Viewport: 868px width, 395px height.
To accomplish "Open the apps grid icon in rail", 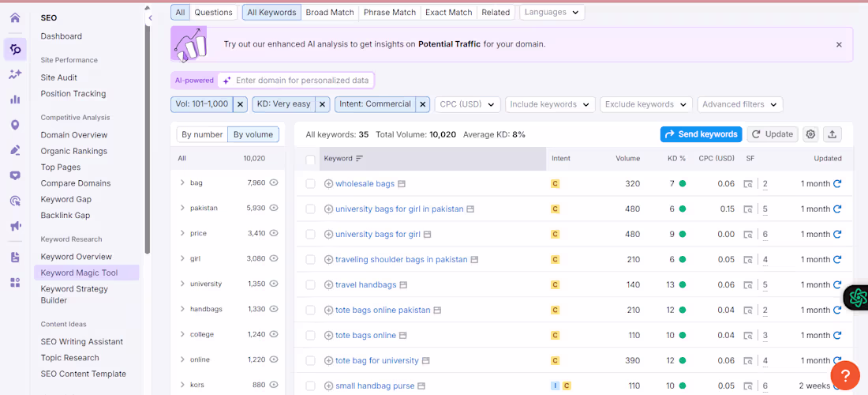I will [15, 283].
